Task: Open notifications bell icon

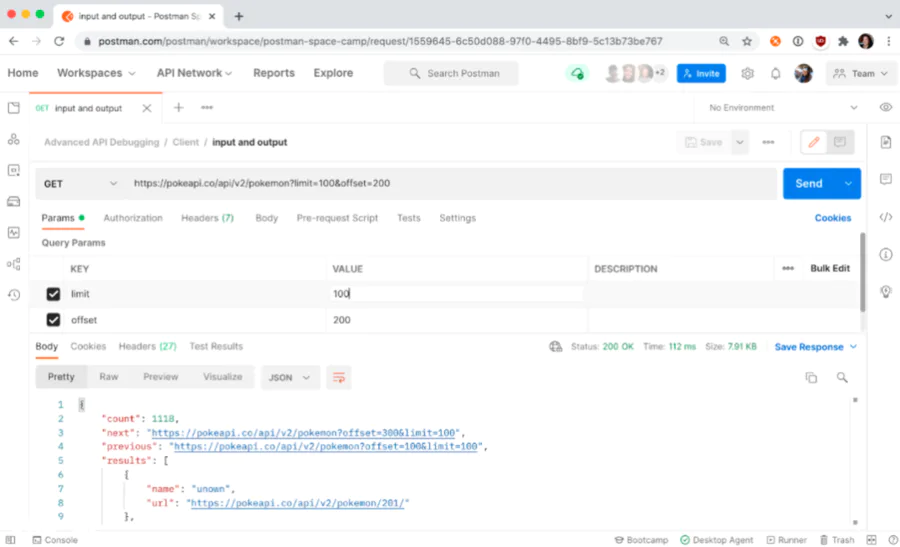Action: (775, 73)
